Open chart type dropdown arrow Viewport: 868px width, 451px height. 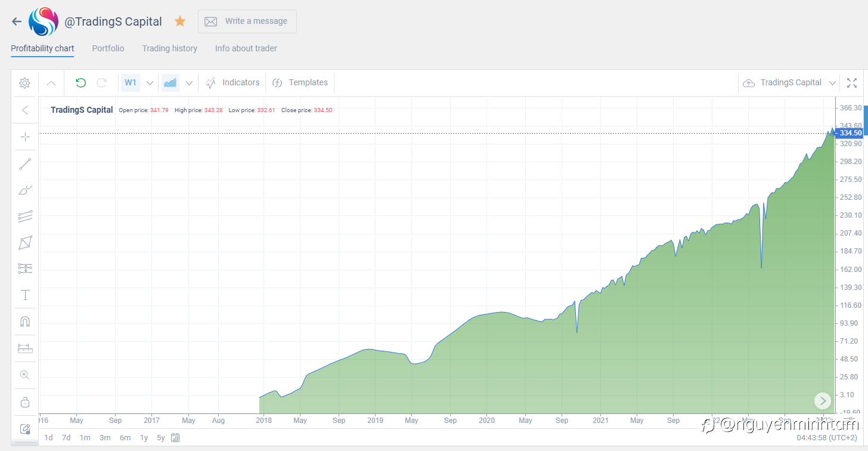pos(189,83)
